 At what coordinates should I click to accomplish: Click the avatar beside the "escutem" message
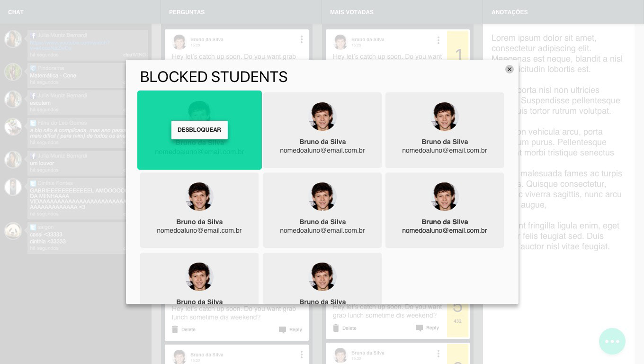(x=13, y=100)
